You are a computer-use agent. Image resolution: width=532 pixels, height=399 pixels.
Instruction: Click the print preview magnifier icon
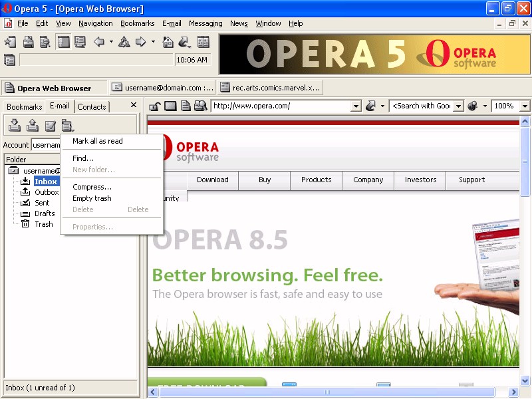45,42
